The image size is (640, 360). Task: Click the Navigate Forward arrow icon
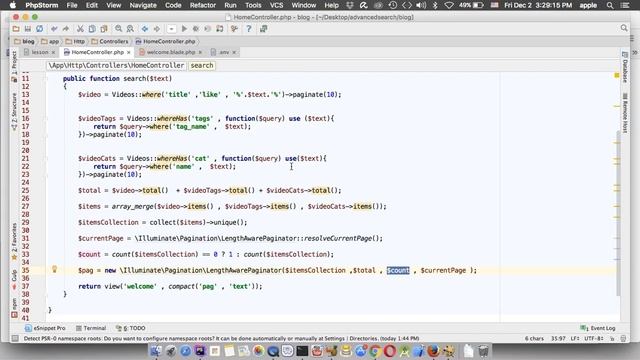pyautogui.click(x=157, y=29)
